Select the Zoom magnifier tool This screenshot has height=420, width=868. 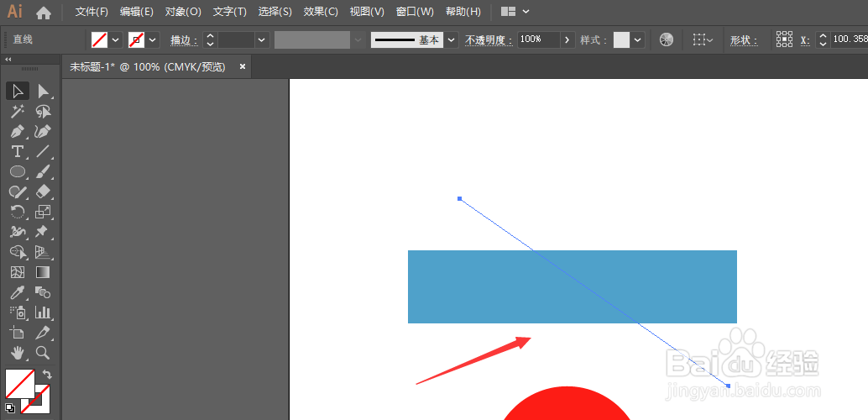pyautogui.click(x=43, y=353)
